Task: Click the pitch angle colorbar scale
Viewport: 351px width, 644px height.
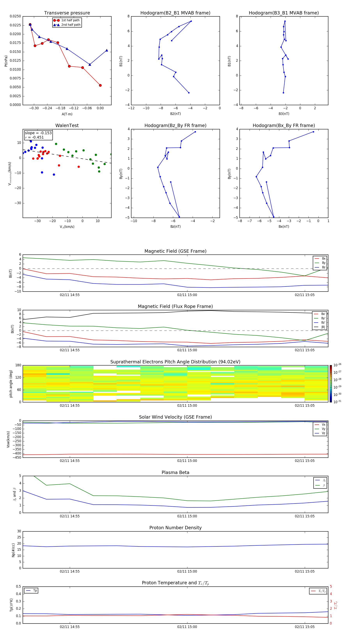Action: [x=331, y=384]
